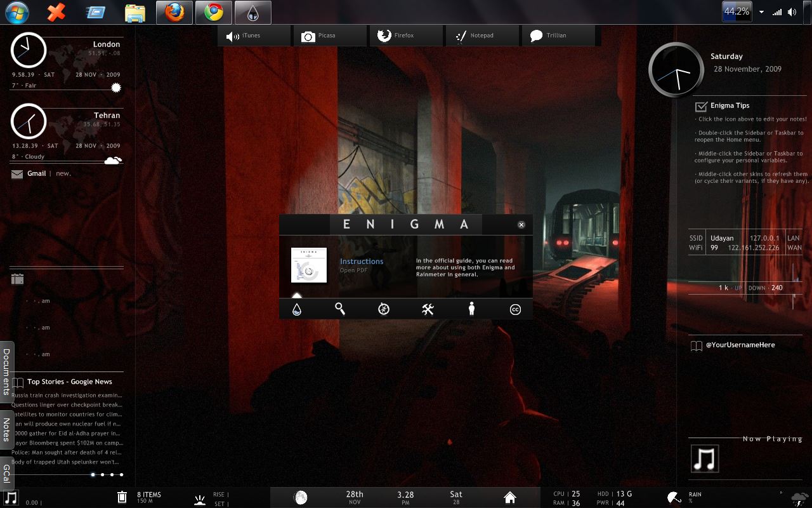Select the magnifier tab in Enigma panel

coord(340,309)
